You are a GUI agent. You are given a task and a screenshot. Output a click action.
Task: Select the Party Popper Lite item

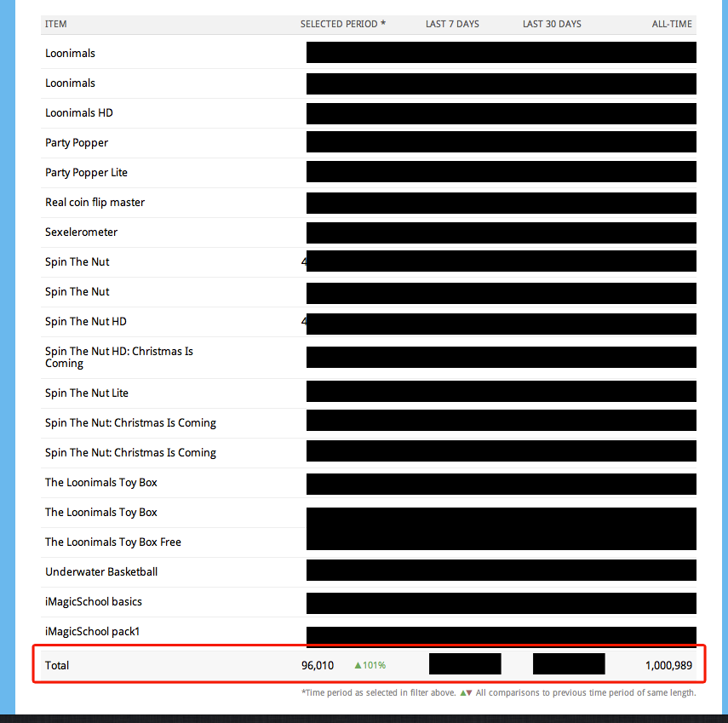(x=86, y=173)
